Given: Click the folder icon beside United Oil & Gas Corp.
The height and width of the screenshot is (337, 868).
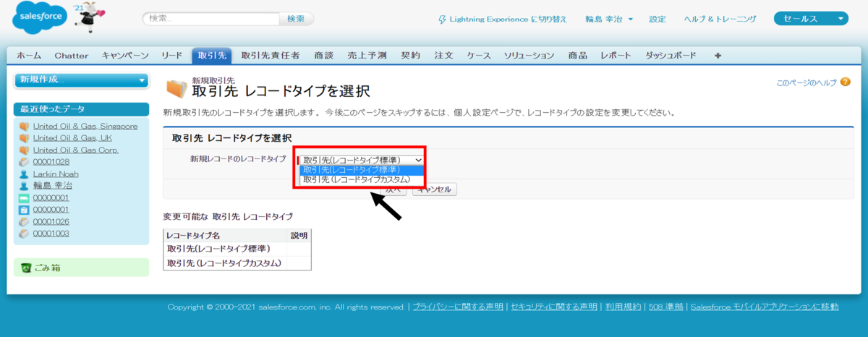Looking at the screenshot, I should coord(24,150).
